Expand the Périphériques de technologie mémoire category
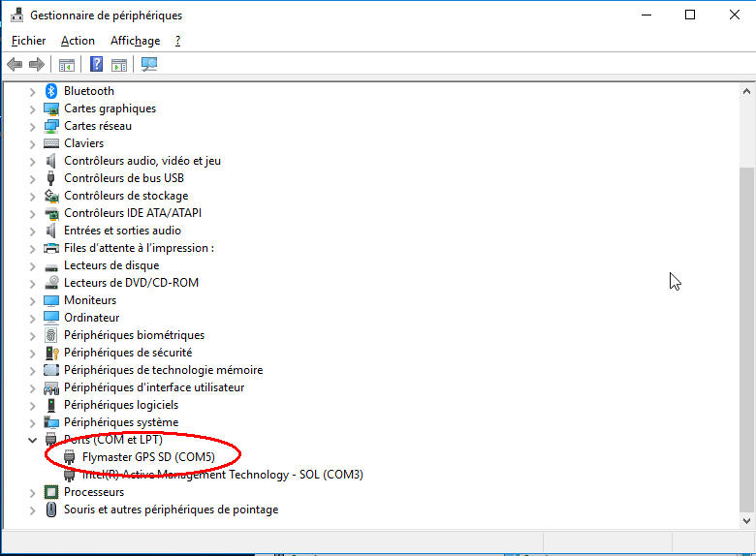The width and height of the screenshot is (756, 556). pos(32,371)
